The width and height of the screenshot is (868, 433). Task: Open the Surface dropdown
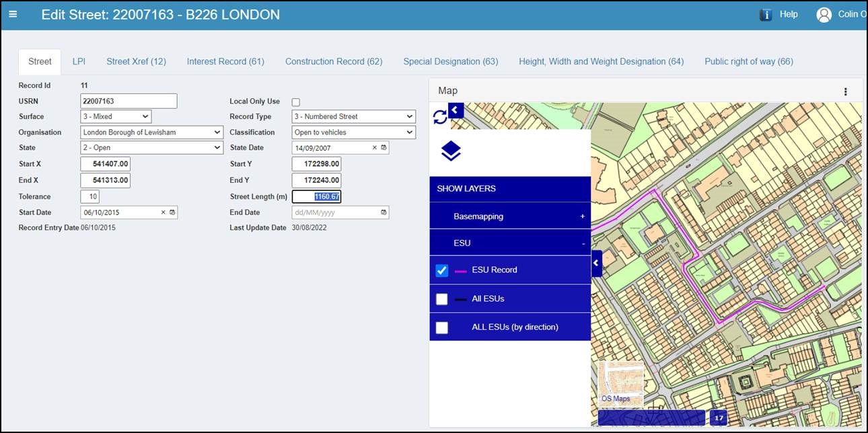[x=116, y=116]
